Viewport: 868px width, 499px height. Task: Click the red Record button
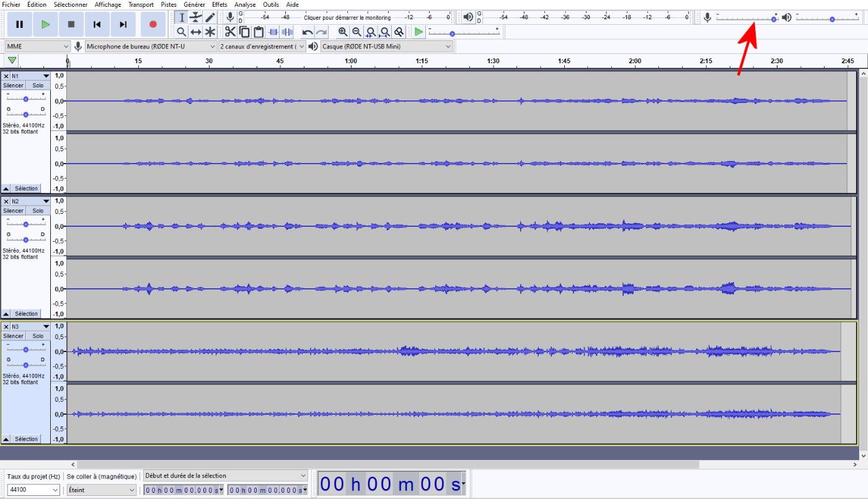tap(153, 24)
